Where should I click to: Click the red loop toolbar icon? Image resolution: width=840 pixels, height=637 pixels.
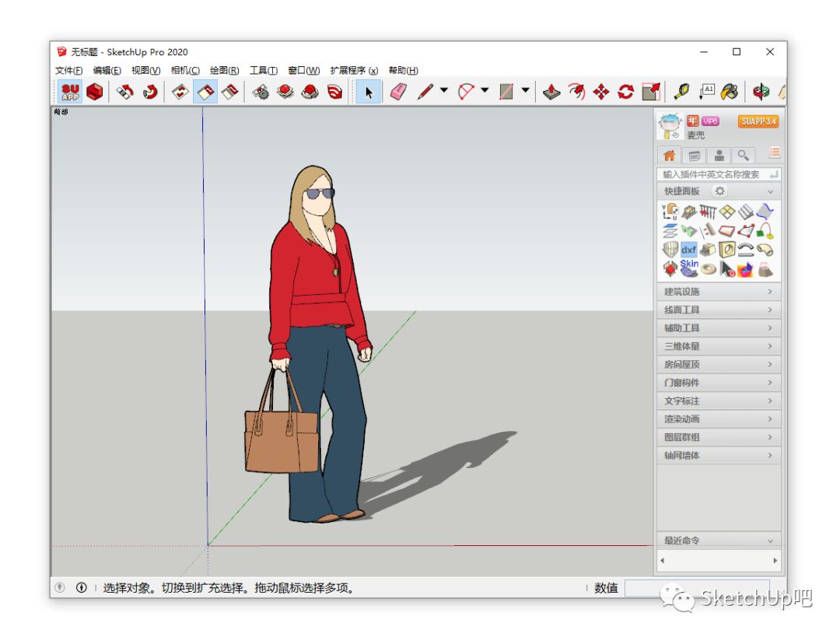point(150,92)
